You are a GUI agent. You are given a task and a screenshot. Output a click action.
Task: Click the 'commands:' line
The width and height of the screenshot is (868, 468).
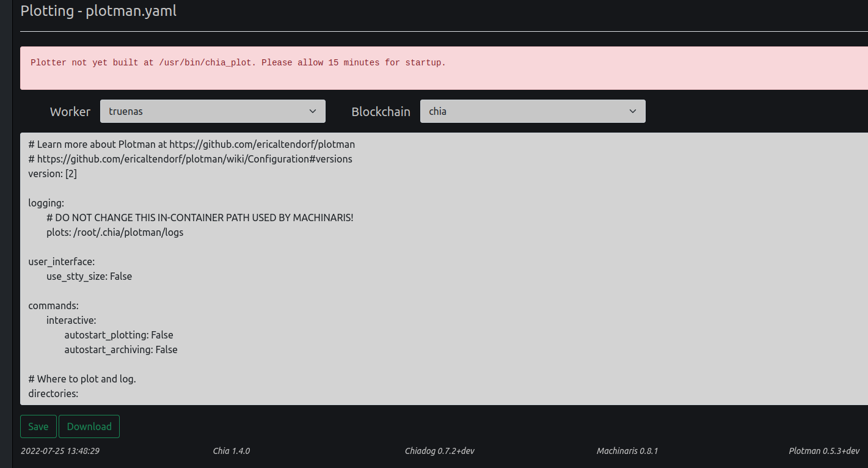coord(53,305)
